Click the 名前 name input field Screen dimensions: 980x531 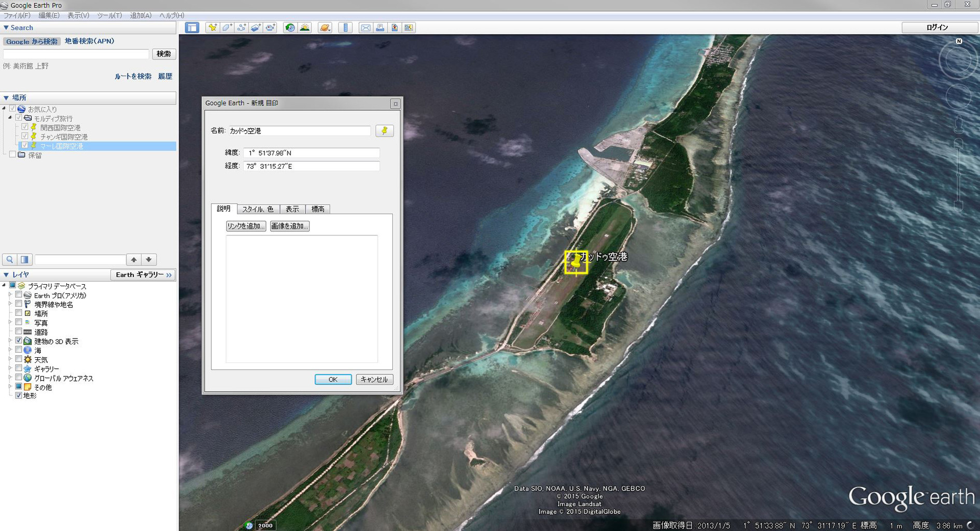pos(300,131)
